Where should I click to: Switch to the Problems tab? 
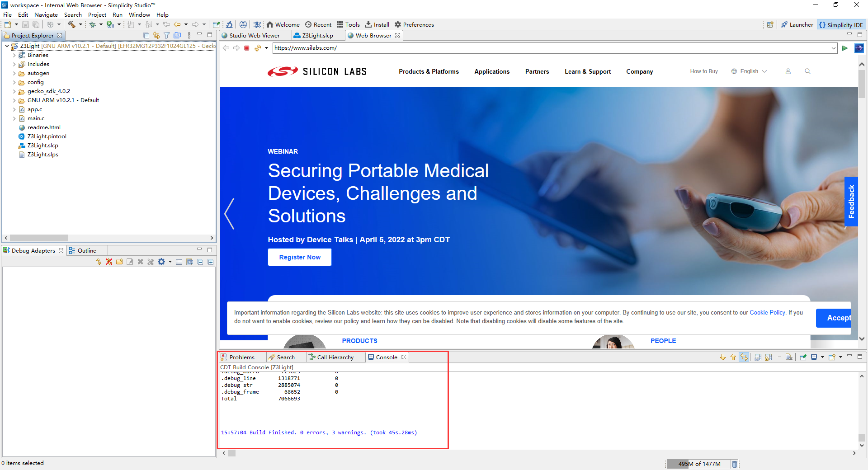[x=242, y=357]
